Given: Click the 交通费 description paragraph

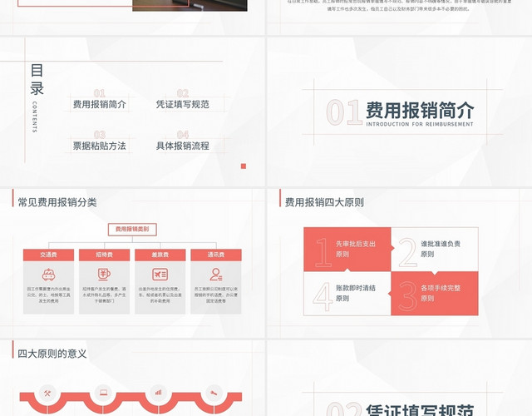Looking at the screenshot, I should pyautogui.click(x=48, y=295).
